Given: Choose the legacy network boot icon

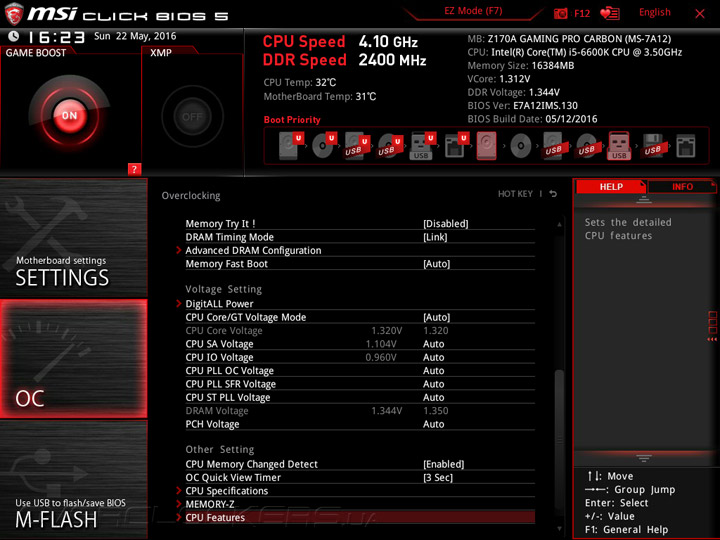Looking at the screenshot, I should 686,146.
